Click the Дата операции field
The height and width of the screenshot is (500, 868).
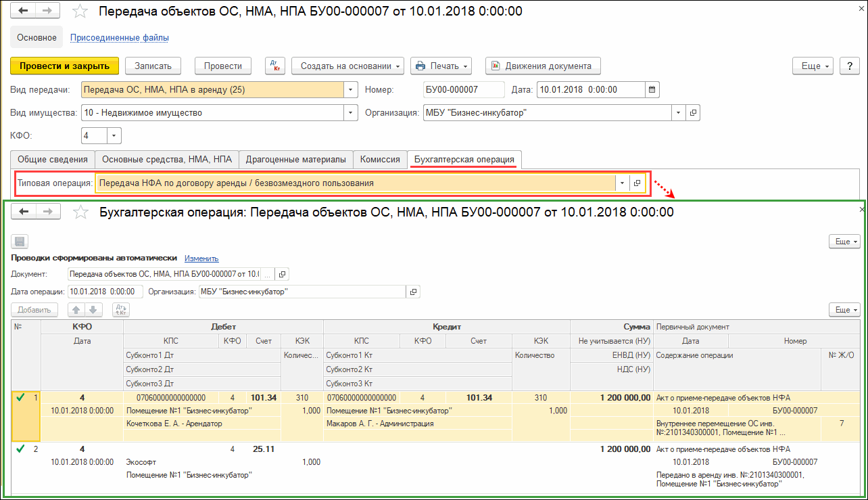(x=105, y=292)
